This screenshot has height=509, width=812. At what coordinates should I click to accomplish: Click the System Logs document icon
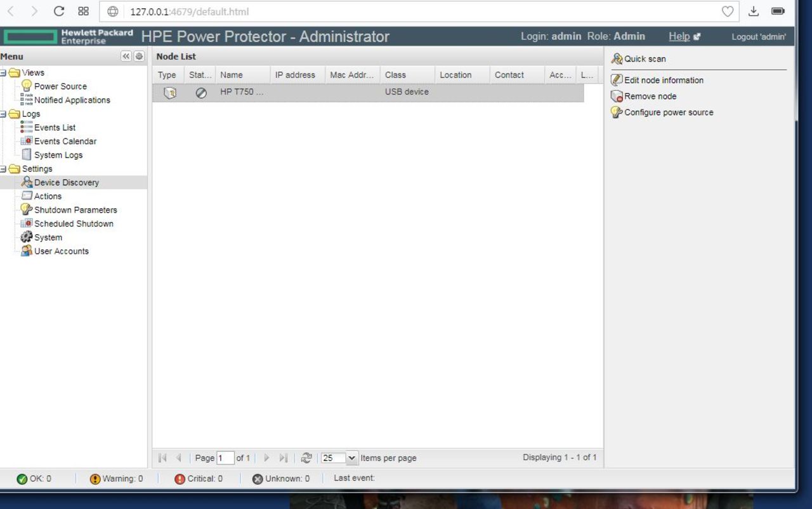pyautogui.click(x=27, y=154)
